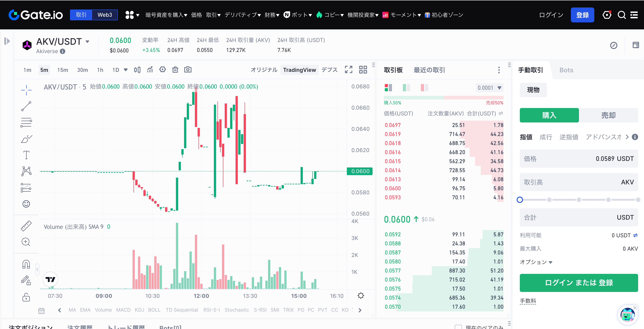Show both buy and sell orders view
Screen dimensions: 644x329
(388, 88)
